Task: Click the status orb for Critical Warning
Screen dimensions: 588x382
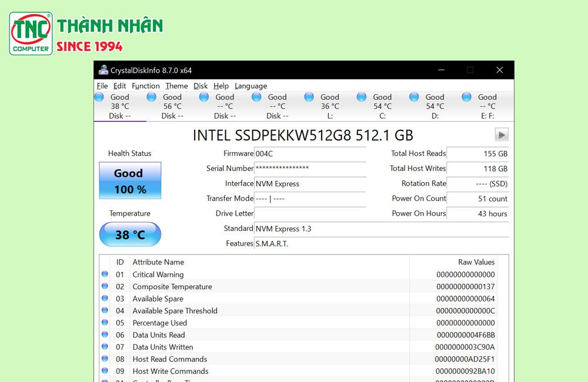Action: pos(105,274)
